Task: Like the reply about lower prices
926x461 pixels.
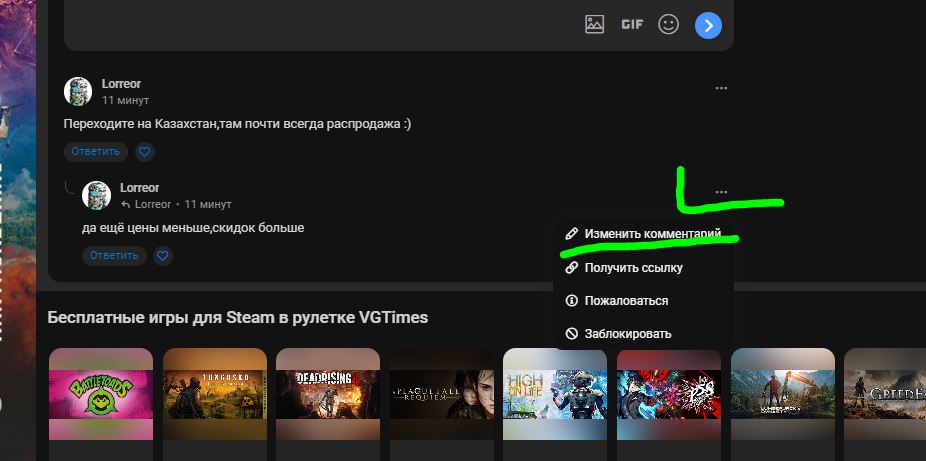Action: coord(163,256)
